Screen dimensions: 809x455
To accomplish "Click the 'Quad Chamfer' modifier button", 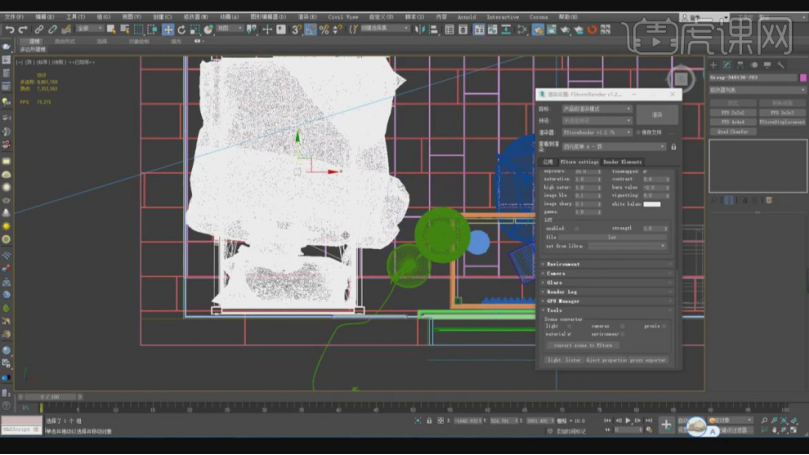I will coord(732,132).
